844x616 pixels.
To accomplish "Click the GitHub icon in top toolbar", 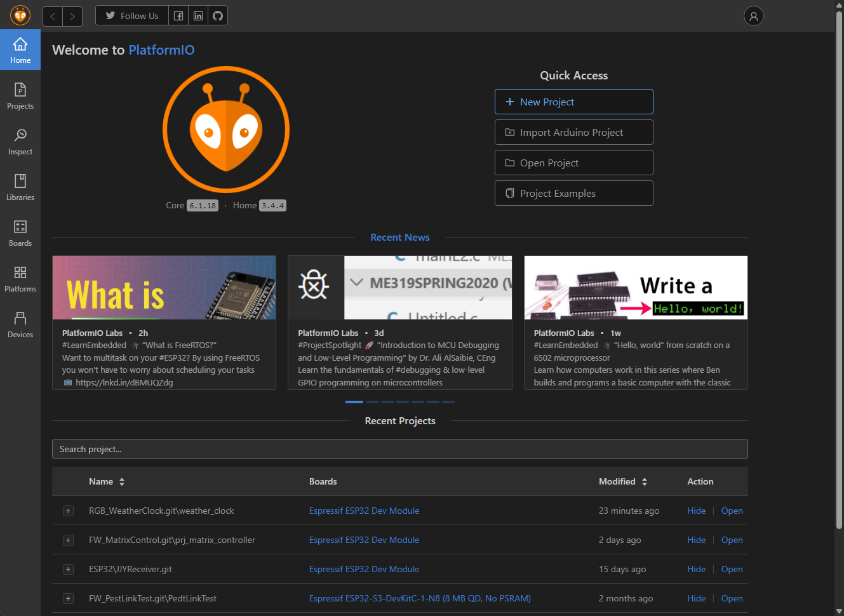I will coord(218,16).
